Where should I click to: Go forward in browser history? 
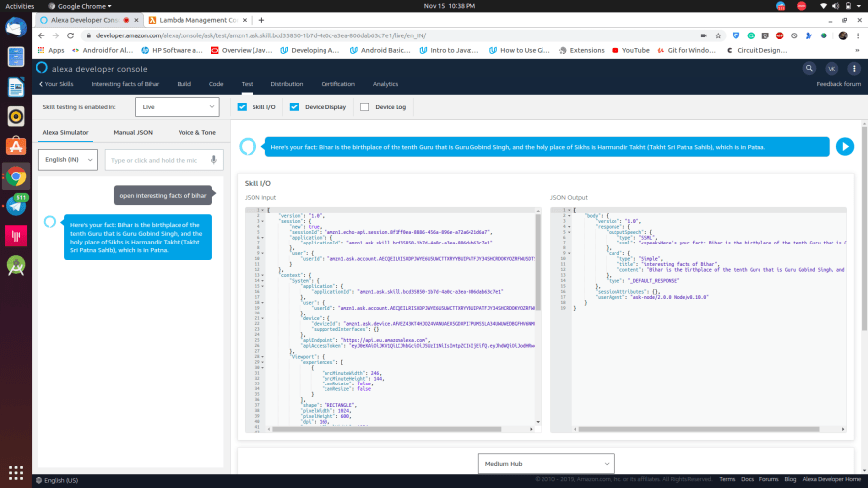click(x=56, y=35)
